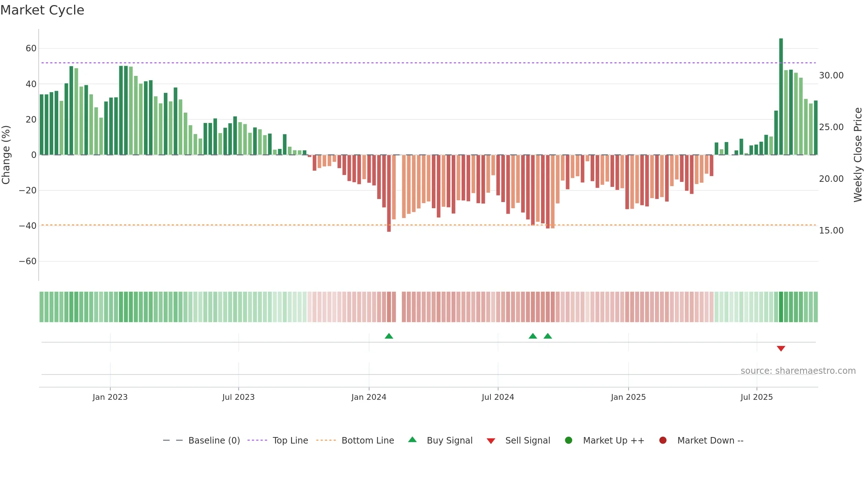Viewport: 868px width, 488px height.
Task: Click the 20.00 price axis value
Action: (831, 179)
